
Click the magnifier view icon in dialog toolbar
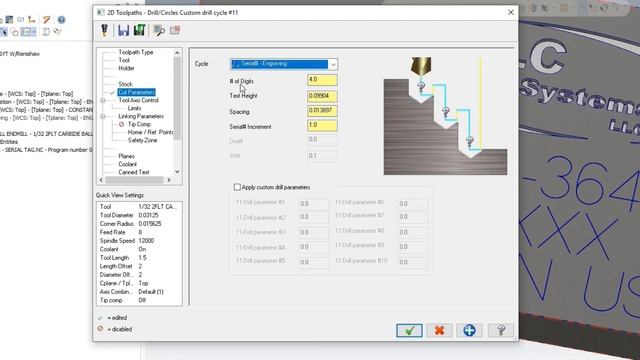[159, 30]
